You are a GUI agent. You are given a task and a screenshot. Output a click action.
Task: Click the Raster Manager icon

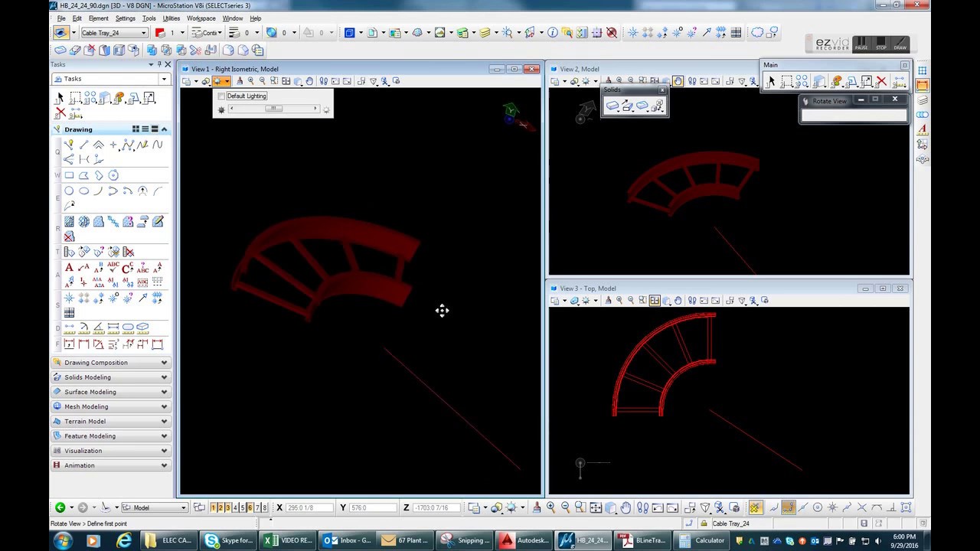click(440, 33)
